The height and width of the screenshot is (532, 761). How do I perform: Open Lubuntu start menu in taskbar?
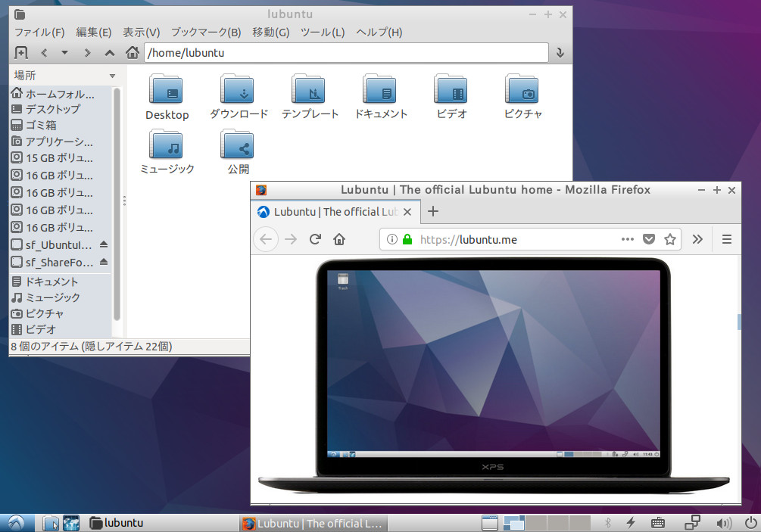(17, 523)
